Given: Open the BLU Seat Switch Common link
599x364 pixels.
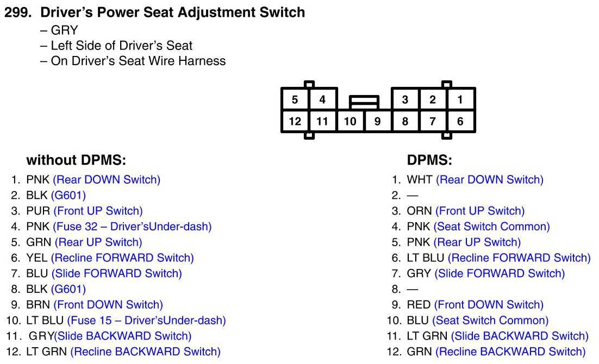Looking at the screenshot, I should pos(490,321).
